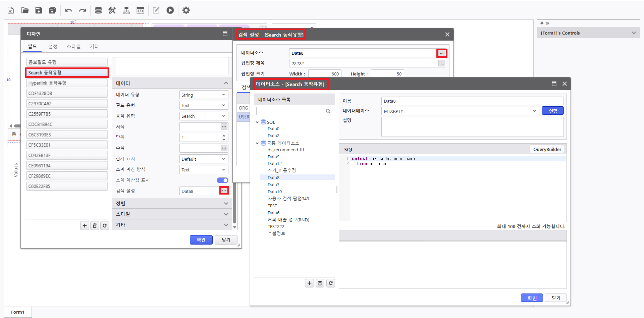The image size is (644, 318).
Task: Expand the 정렬 section
Action: 226,203
